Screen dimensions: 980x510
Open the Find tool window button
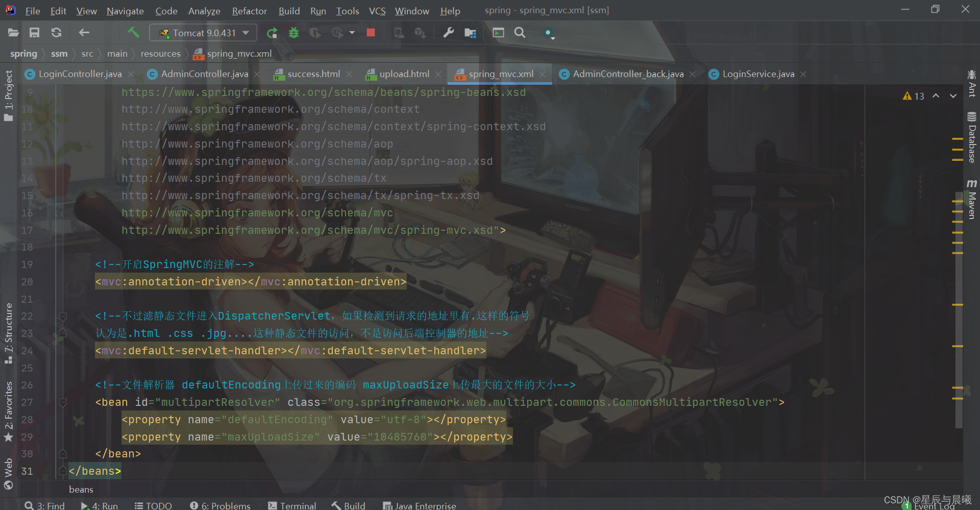click(45, 505)
